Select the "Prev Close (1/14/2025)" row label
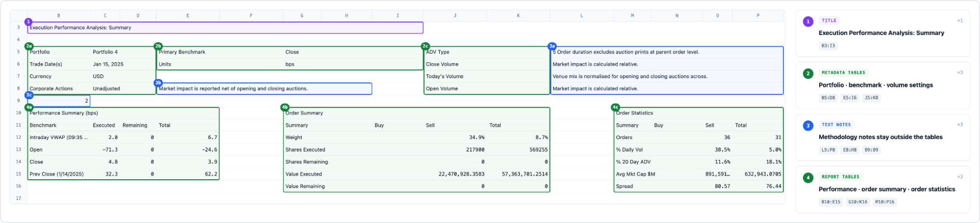Viewport: 980px width, 223px height. 59,174
